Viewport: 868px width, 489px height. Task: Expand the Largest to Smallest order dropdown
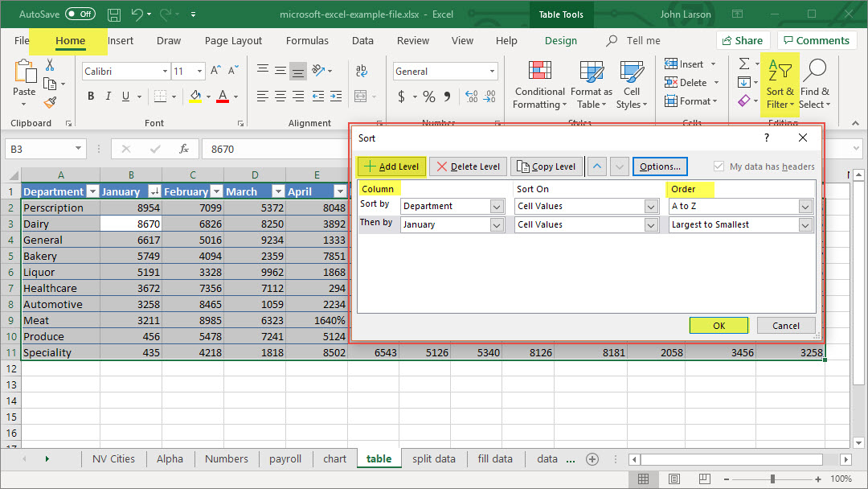point(805,225)
